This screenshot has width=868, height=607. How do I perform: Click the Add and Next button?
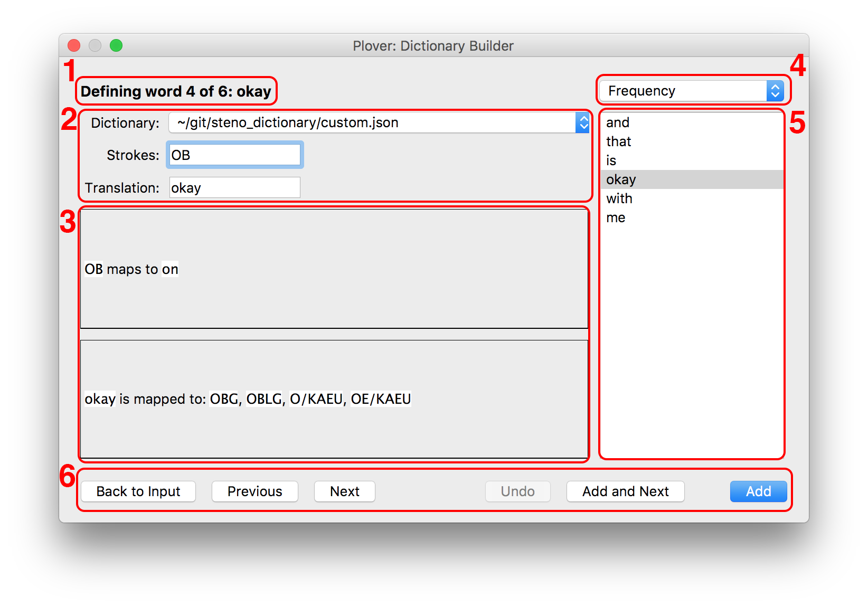(625, 491)
